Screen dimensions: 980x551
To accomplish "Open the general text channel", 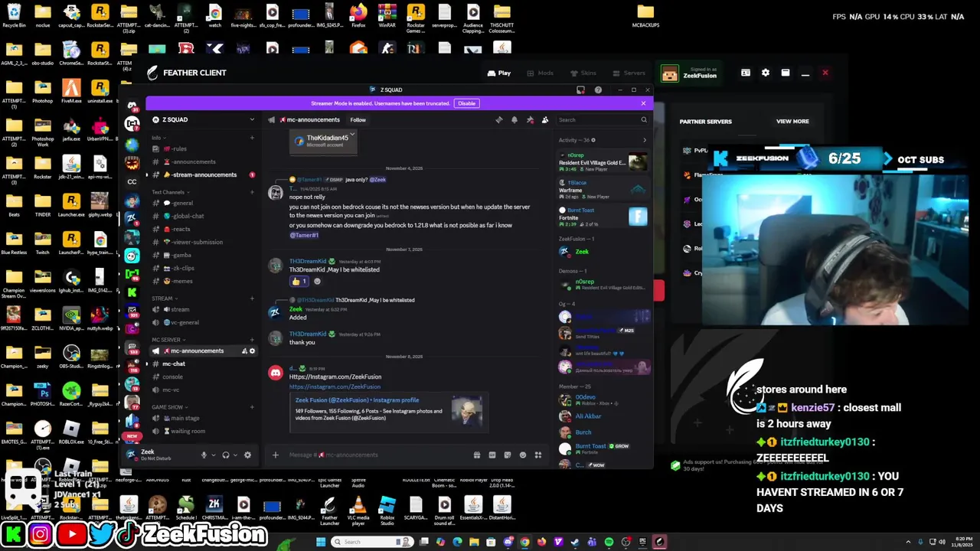I will click(x=203, y=204).
